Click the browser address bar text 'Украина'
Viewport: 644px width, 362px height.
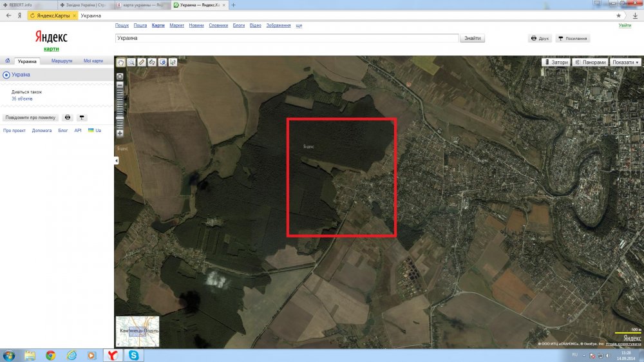(x=91, y=15)
